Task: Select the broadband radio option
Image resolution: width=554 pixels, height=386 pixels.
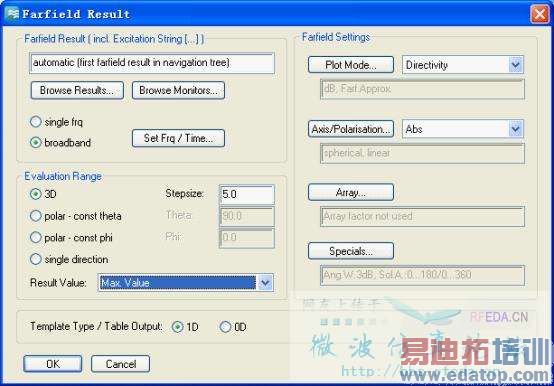Action: click(36, 143)
